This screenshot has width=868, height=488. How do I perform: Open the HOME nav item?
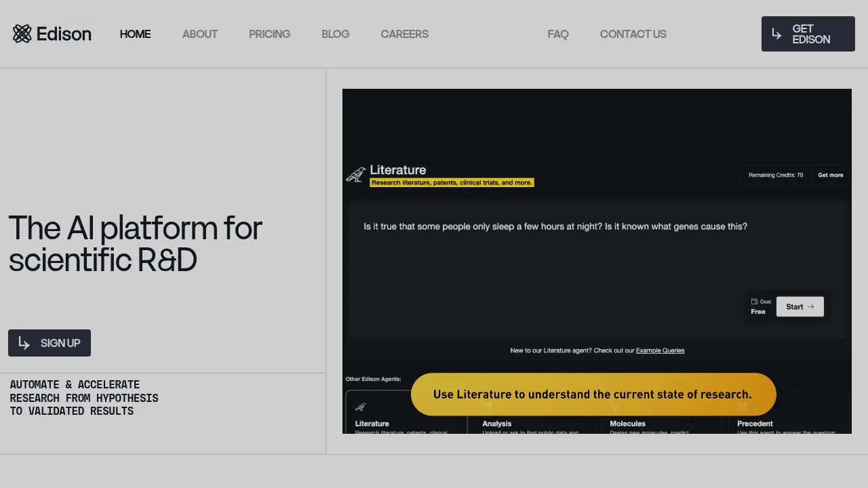point(135,34)
